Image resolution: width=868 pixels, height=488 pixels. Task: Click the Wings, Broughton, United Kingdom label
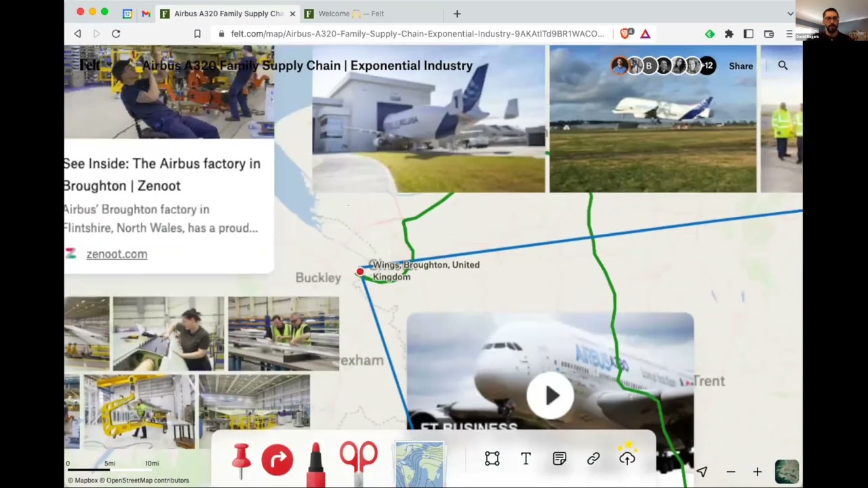[426, 270]
